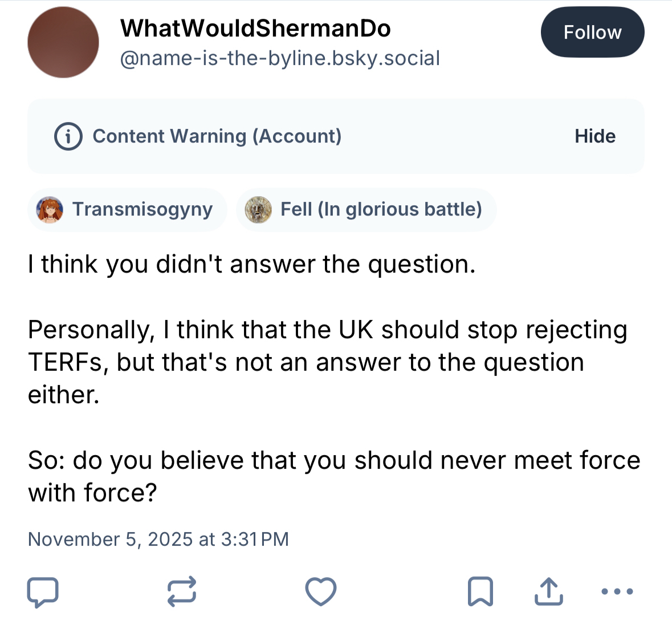Bookmark this post
The width and height of the screenshot is (672, 629).
tap(480, 591)
